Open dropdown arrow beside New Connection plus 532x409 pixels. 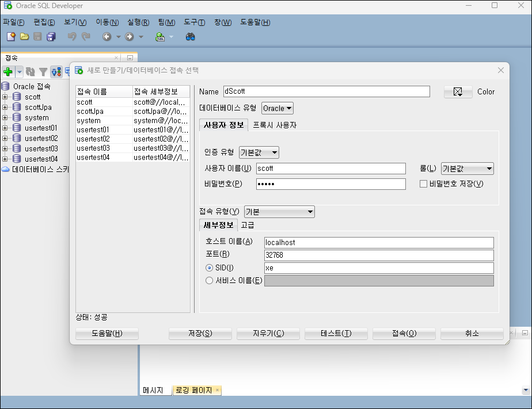(x=20, y=71)
